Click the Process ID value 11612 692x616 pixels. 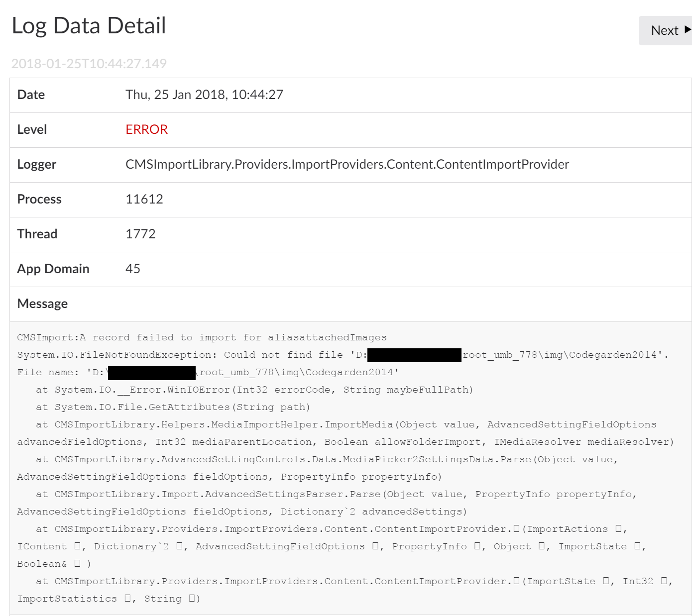click(x=144, y=200)
